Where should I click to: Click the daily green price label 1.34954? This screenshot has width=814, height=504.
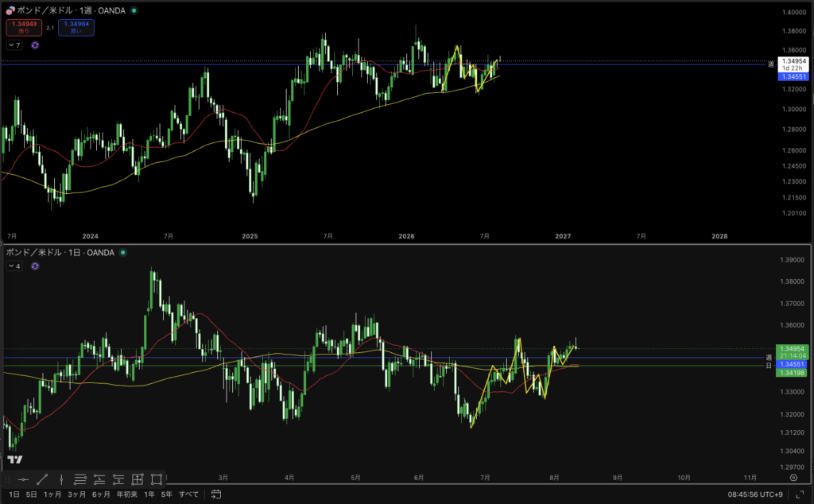click(x=793, y=349)
